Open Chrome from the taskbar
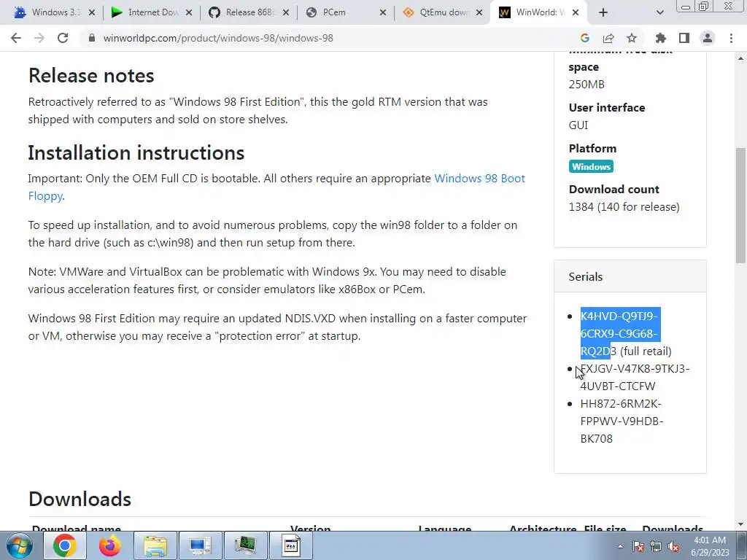The image size is (747, 560). pos(65,545)
